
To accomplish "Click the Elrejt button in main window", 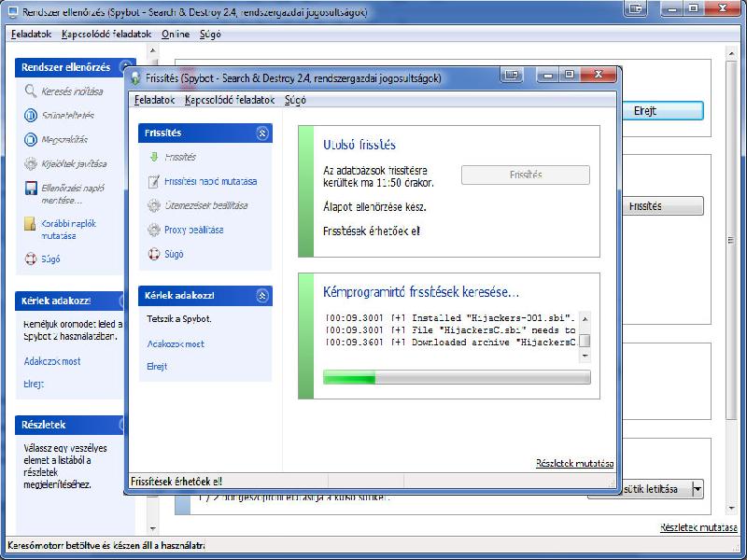I will (663, 110).
